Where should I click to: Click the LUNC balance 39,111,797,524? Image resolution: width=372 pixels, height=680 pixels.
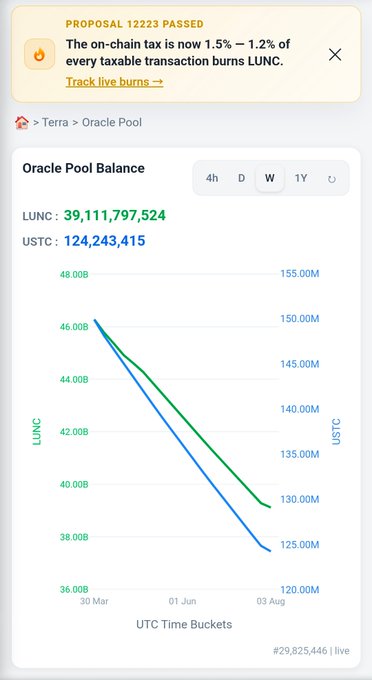pos(115,216)
